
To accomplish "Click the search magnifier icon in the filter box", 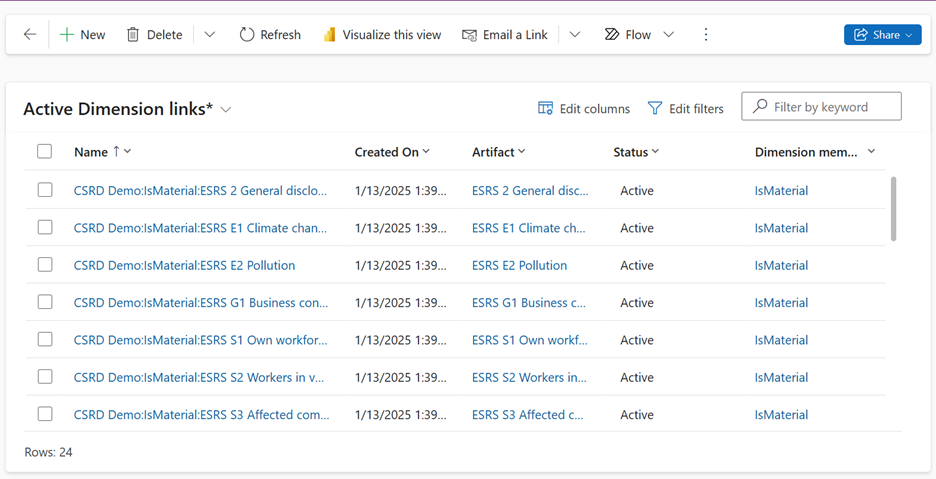I will point(760,106).
